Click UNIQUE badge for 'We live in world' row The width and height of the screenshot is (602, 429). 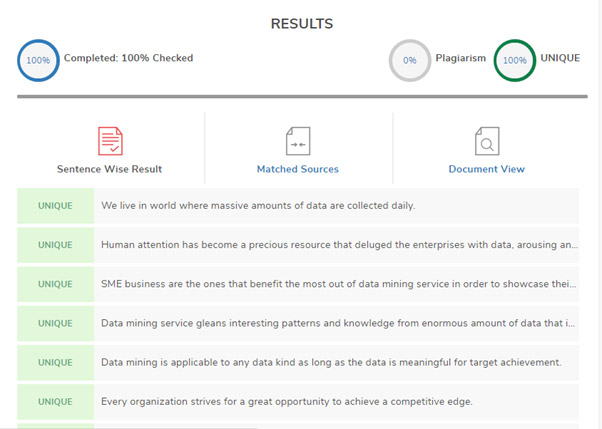[55, 206]
